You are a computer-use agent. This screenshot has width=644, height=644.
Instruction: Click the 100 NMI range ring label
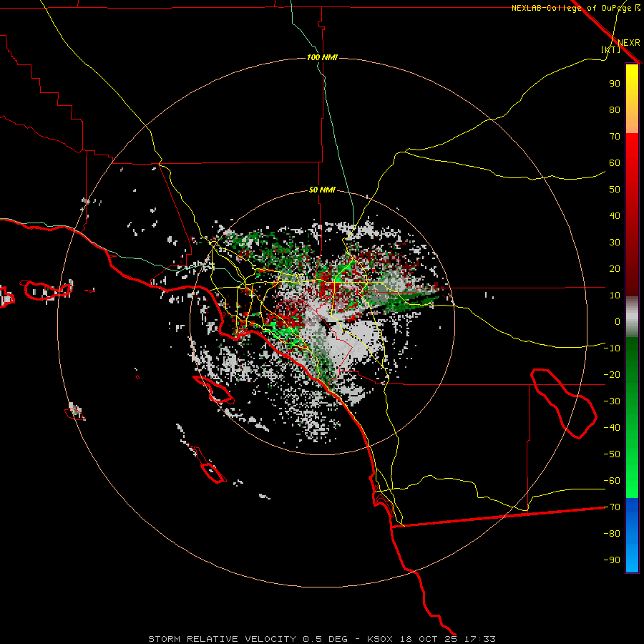click(x=322, y=57)
